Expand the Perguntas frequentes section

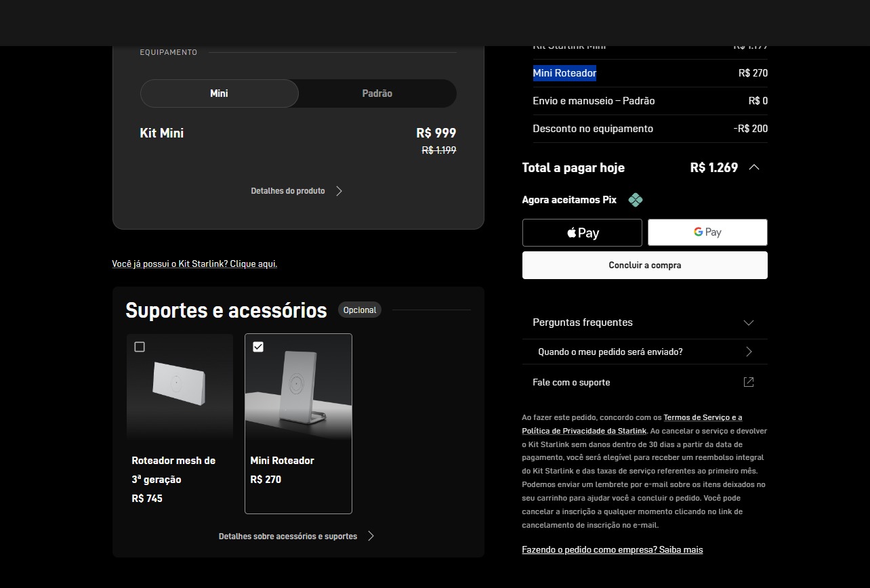pos(748,322)
